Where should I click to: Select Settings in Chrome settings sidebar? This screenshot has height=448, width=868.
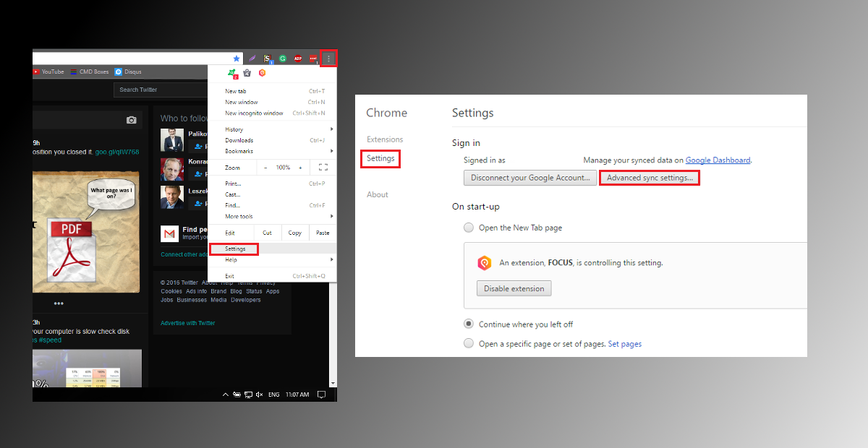[380, 158]
